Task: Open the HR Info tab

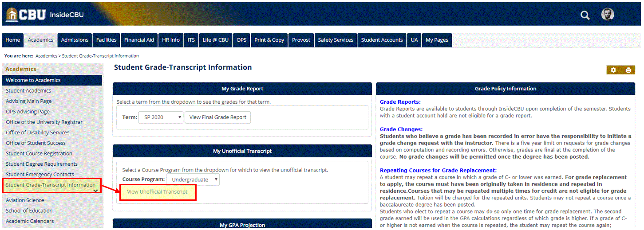Action: pyautogui.click(x=171, y=40)
